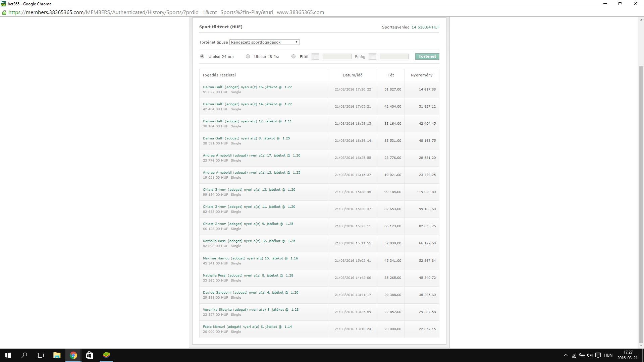Image resolution: width=644 pixels, height=362 pixels.
Task: Open the Dalma Galfi 16. játékot bet link
Action: pos(247,87)
